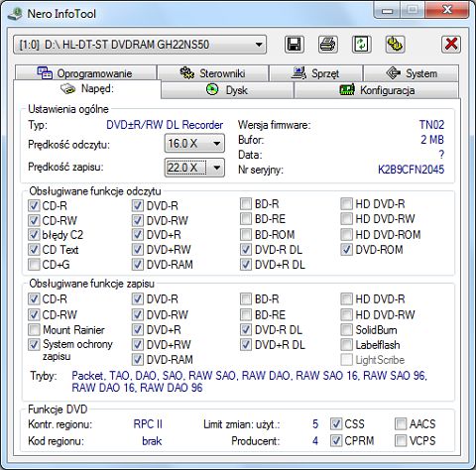Image resolution: width=476 pixels, height=470 pixels.
Task: Toggle the DVD-ROM checkbox
Action: click(x=346, y=250)
